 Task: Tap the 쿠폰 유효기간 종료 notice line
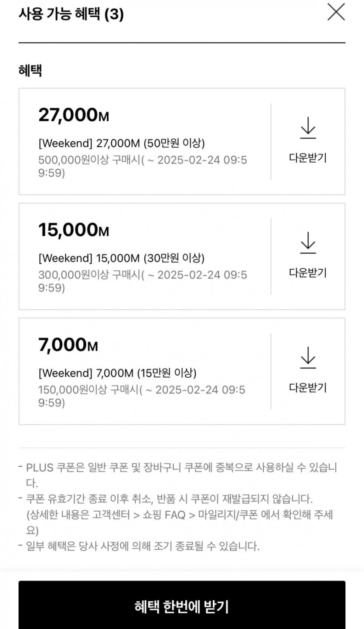170,498
